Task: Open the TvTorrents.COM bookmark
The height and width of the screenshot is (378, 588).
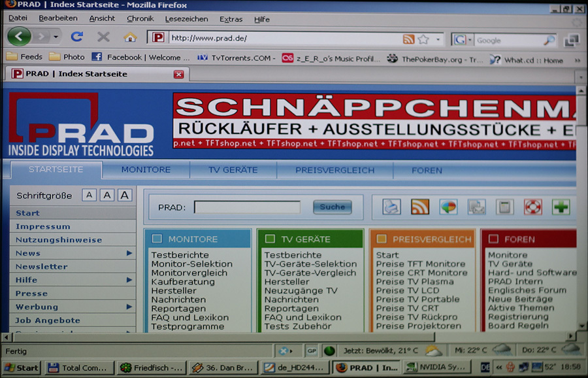Action: point(237,58)
